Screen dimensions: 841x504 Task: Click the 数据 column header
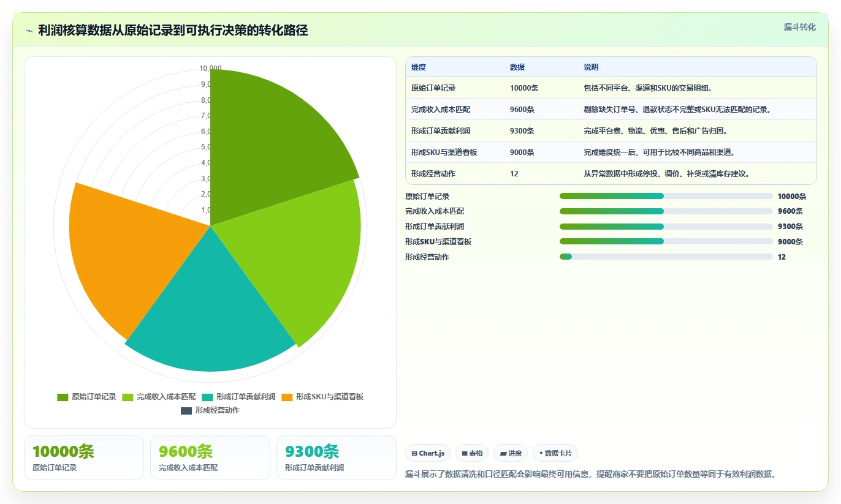517,67
